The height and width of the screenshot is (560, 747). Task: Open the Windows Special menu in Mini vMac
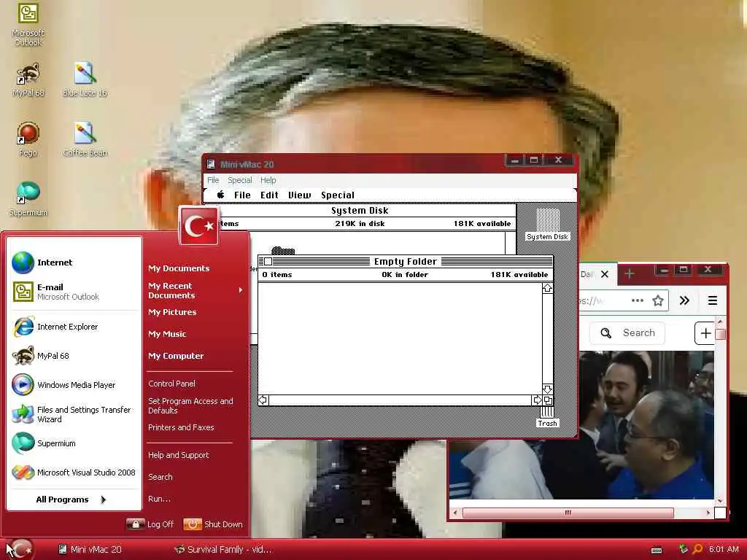[x=239, y=180]
